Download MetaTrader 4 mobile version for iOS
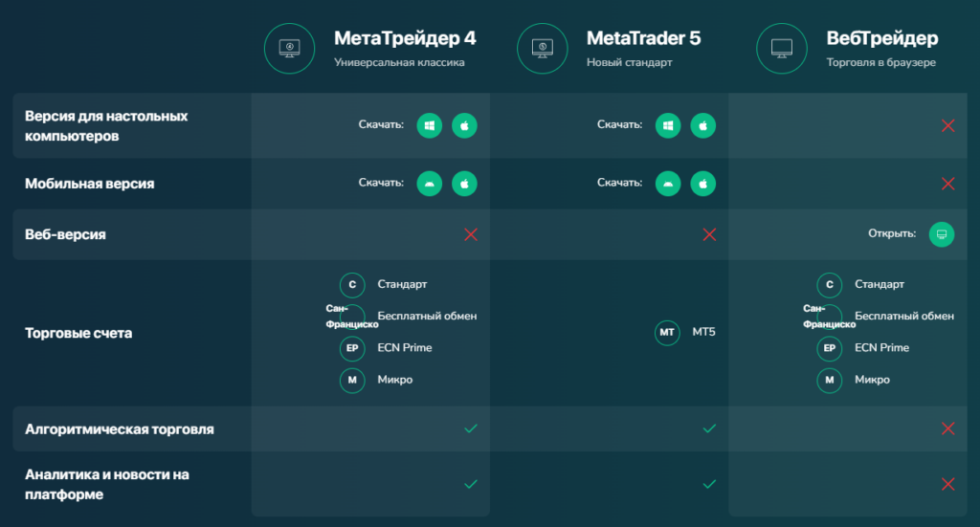 coord(464,183)
